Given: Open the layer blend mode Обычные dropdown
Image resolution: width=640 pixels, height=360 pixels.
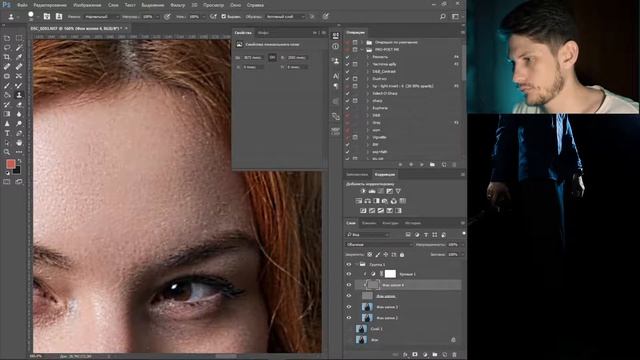Looking at the screenshot, I should [380, 244].
